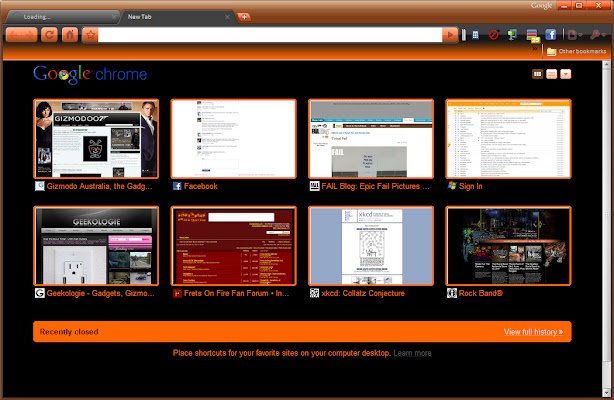Viewport: 614px width, 400px height.
Task: Open the Gizmodo Australia thumbnail
Action: coord(96,139)
